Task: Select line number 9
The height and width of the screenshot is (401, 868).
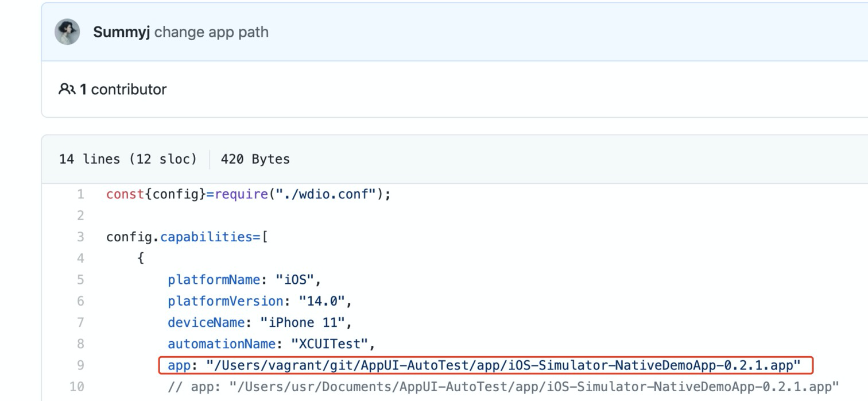Action: click(80, 365)
